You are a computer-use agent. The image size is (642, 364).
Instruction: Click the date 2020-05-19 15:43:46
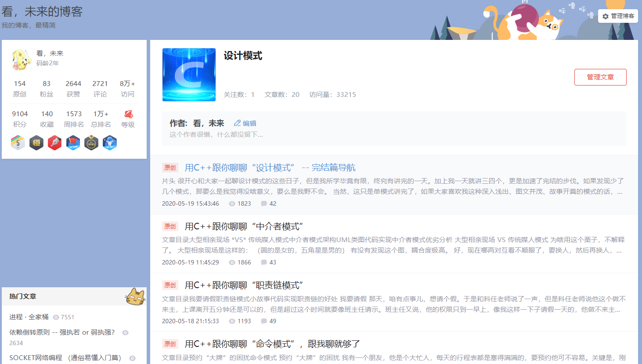pos(191,203)
